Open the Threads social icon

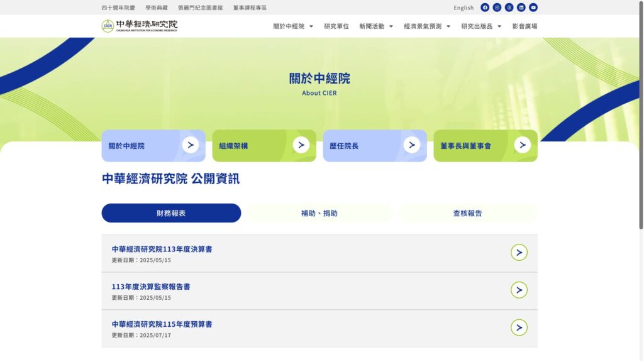(509, 8)
